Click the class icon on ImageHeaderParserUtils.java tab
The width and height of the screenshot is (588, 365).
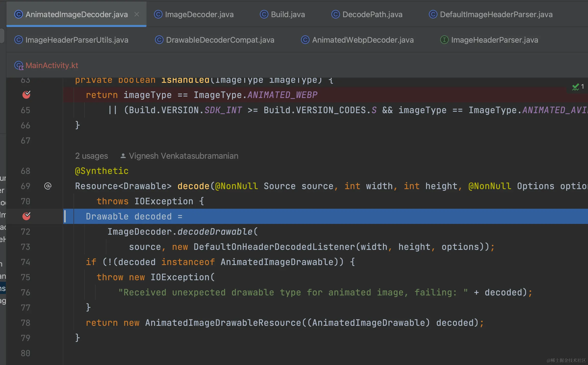(19, 40)
